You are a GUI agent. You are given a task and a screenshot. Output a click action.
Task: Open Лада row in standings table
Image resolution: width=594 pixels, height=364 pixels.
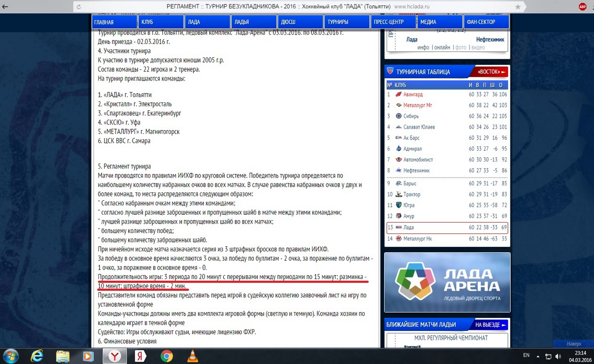447,227
